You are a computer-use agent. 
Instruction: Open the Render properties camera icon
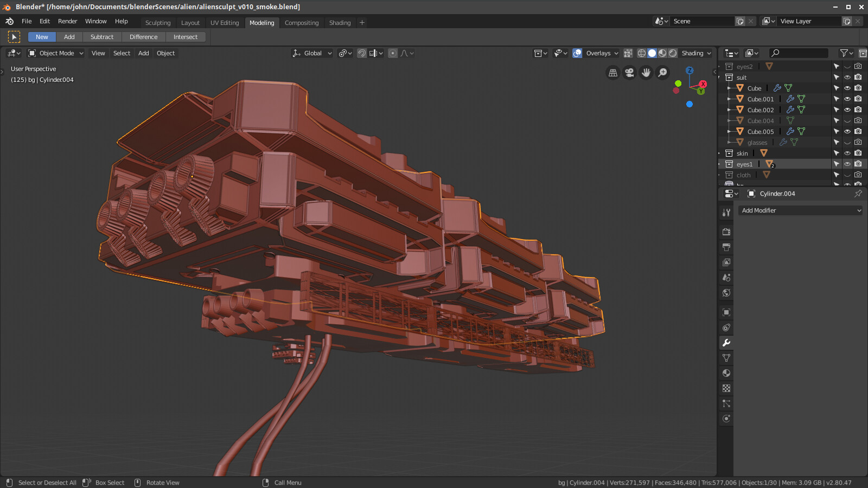coord(726,232)
